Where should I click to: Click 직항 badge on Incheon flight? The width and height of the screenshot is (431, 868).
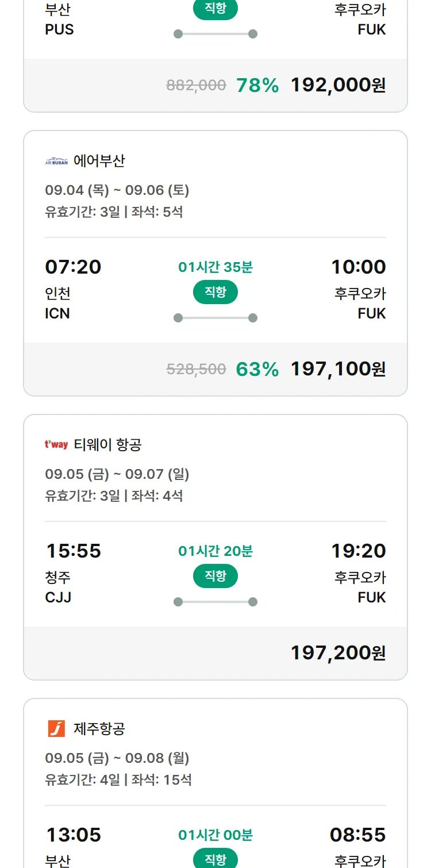(x=215, y=292)
